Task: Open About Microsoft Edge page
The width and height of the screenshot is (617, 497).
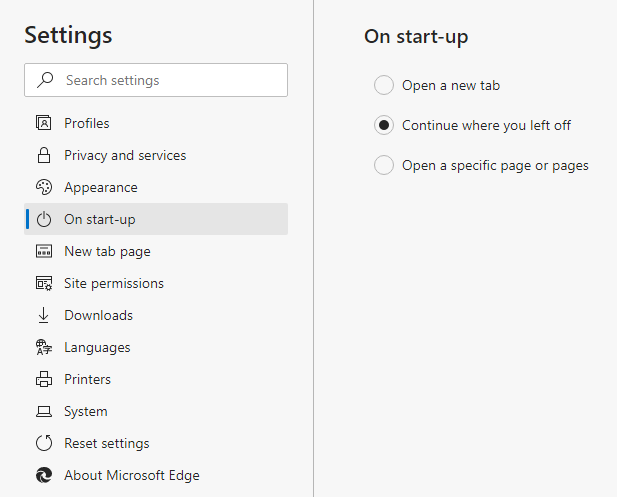Action: tap(156, 475)
